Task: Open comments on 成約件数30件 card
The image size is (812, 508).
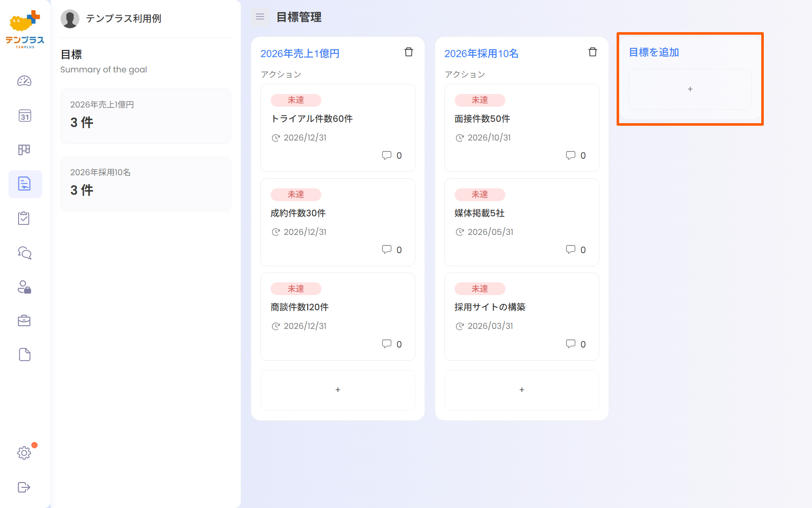Action: [392, 250]
